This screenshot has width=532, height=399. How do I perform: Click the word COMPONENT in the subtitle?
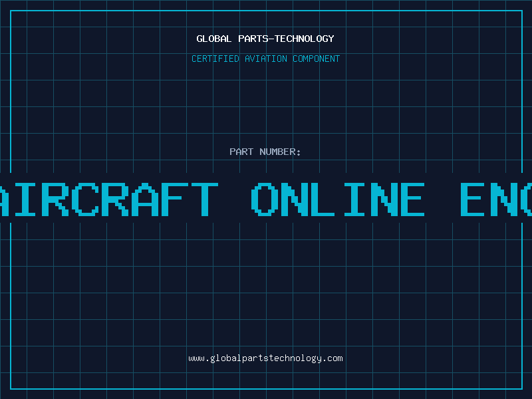coord(316,59)
